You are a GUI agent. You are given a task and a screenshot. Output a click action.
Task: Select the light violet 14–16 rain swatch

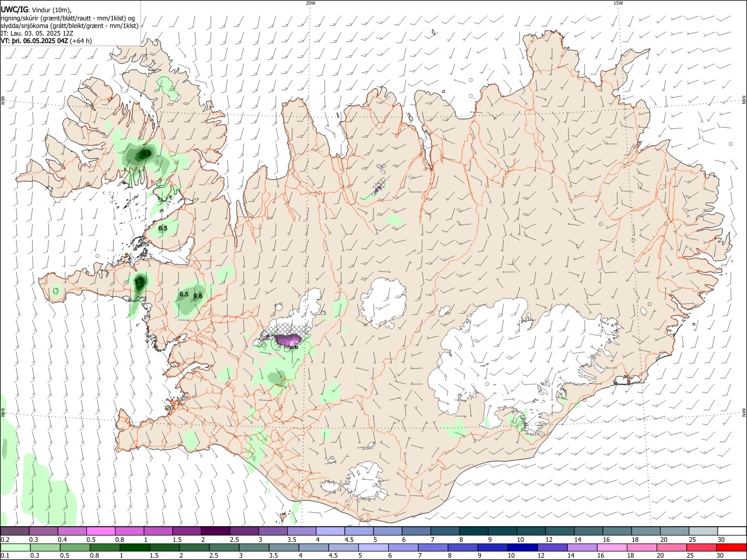coord(582,548)
